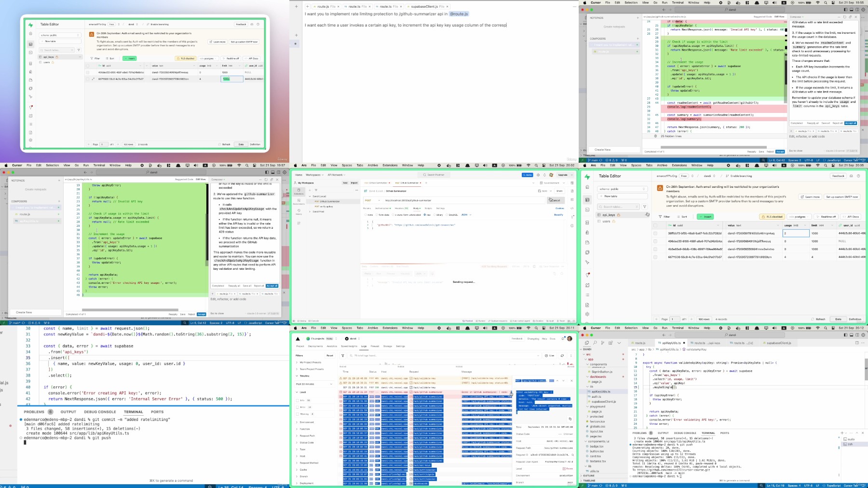
Task: Switch to the Scripts tab in Postman
Action: point(428,208)
